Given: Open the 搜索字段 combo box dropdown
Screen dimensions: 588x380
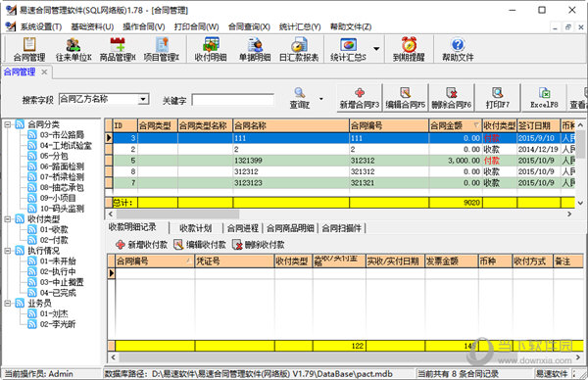Looking at the screenshot, I should click(143, 99).
